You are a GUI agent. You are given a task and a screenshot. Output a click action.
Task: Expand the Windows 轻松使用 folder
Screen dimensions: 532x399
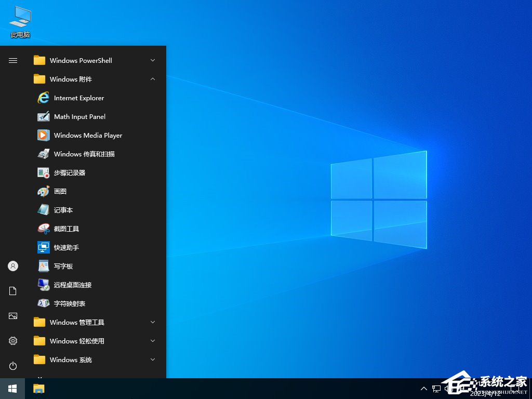(95, 341)
